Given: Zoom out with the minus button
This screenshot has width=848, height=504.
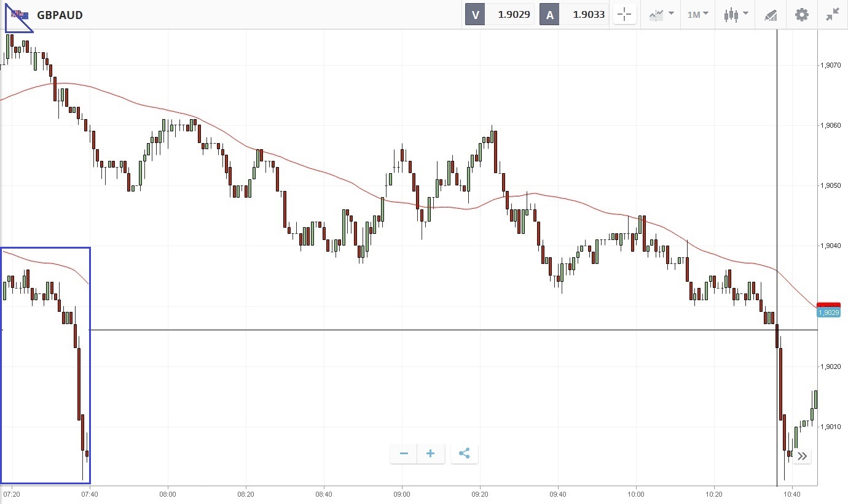Looking at the screenshot, I should point(404,454).
